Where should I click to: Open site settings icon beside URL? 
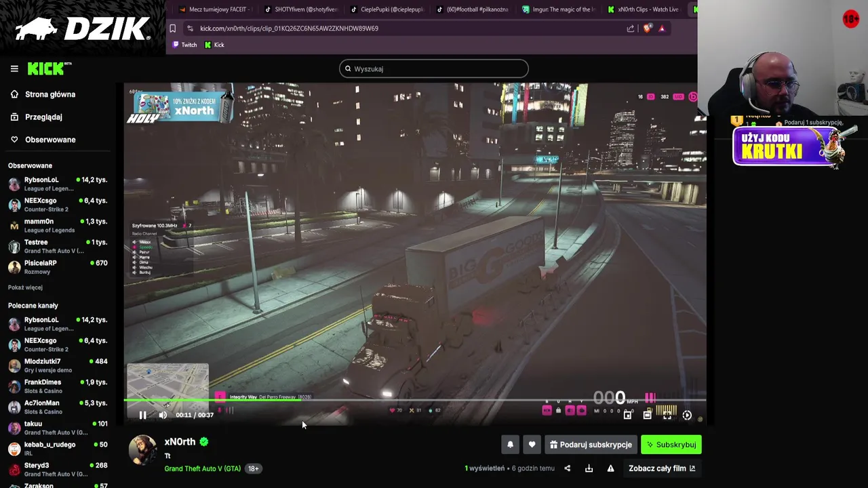(190, 28)
